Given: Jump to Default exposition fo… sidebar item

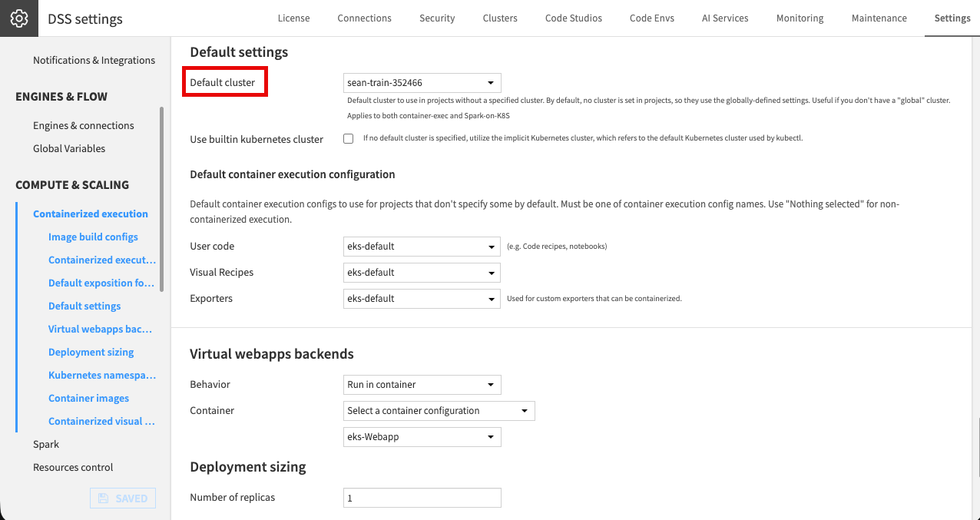Looking at the screenshot, I should pyautogui.click(x=101, y=283).
